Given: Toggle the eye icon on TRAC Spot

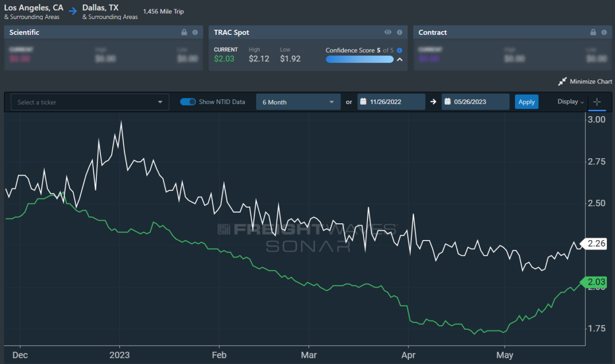Looking at the screenshot, I should (x=388, y=32).
